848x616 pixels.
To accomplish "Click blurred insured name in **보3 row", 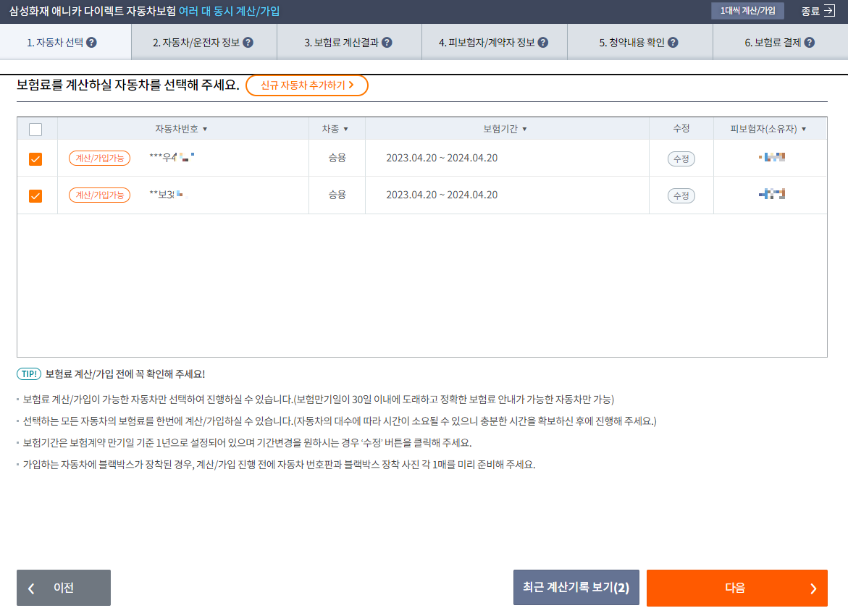I will click(772, 194).
